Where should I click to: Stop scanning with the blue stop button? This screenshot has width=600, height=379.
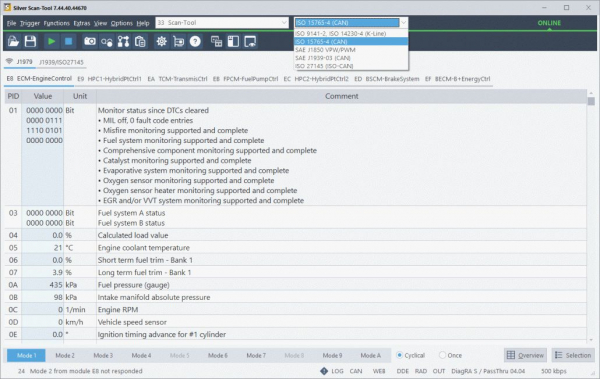[68, 41]
